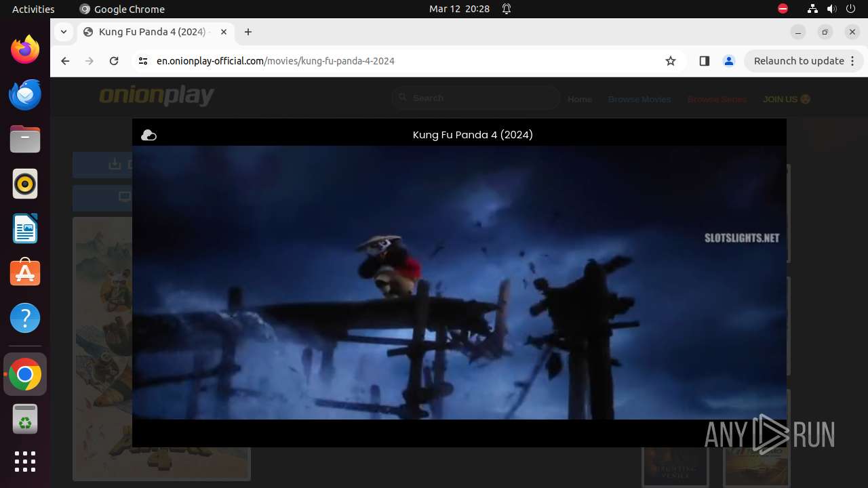Open the Files manager dock icon

[x=25, y=139]
